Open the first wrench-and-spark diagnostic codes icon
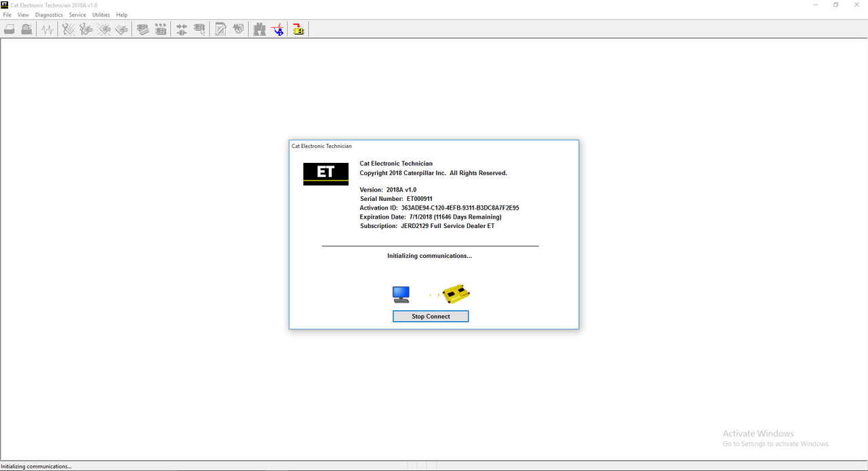868x471 pixels. point(68,29)
